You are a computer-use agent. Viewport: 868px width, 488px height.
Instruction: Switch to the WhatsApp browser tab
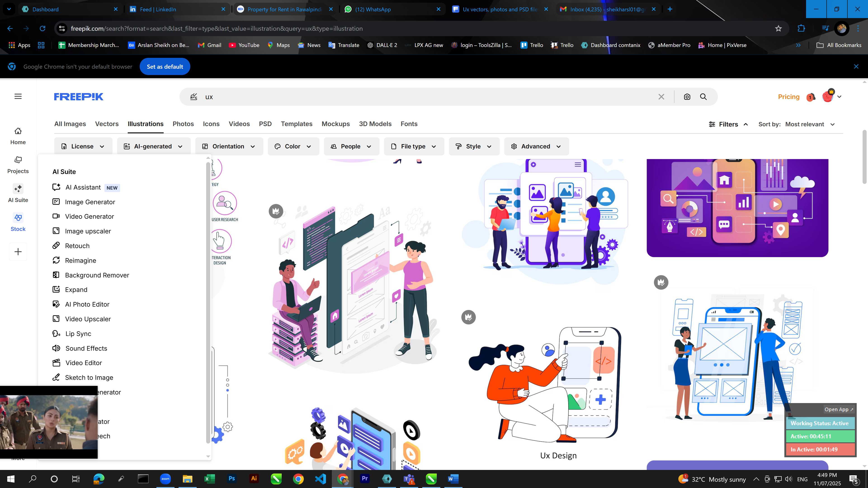(x=393, y=9)
